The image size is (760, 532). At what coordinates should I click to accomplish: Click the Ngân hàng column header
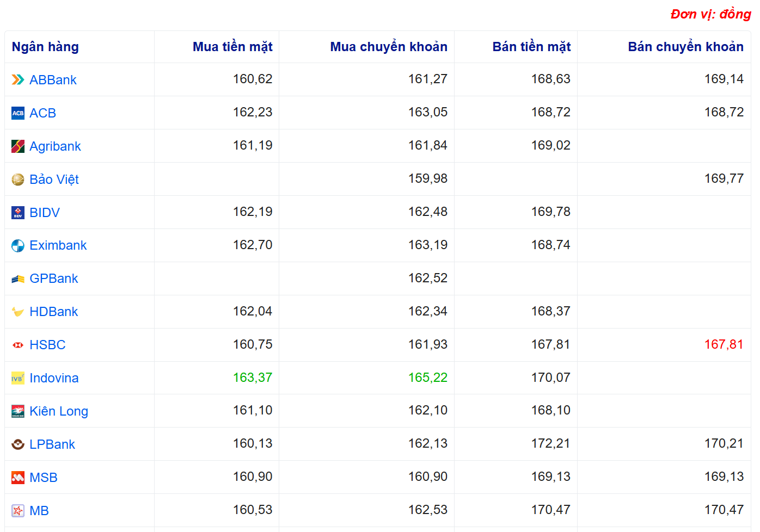pos(45,47)
